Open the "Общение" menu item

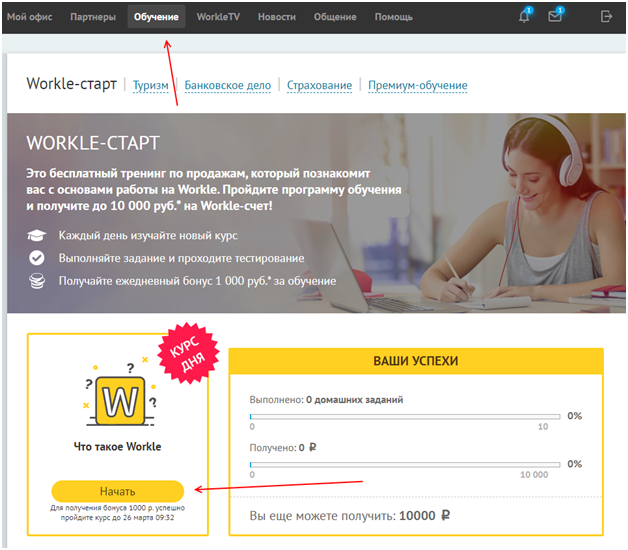point(335,17)
